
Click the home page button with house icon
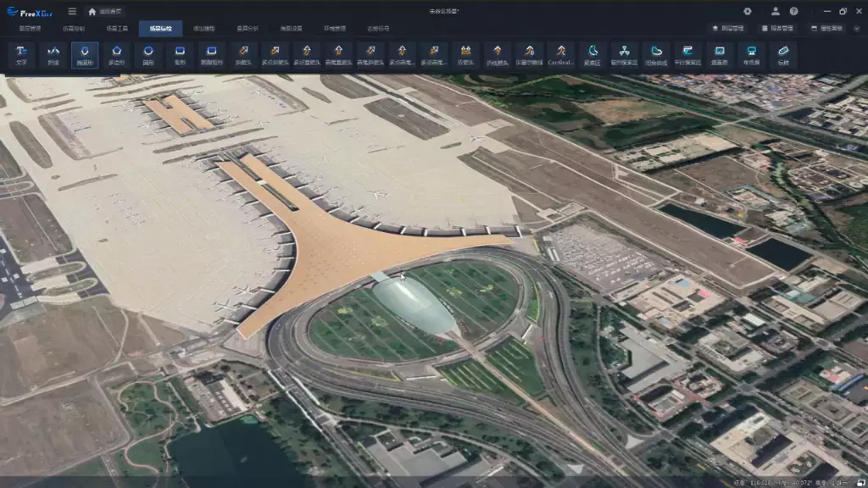(x=105, y=12)
